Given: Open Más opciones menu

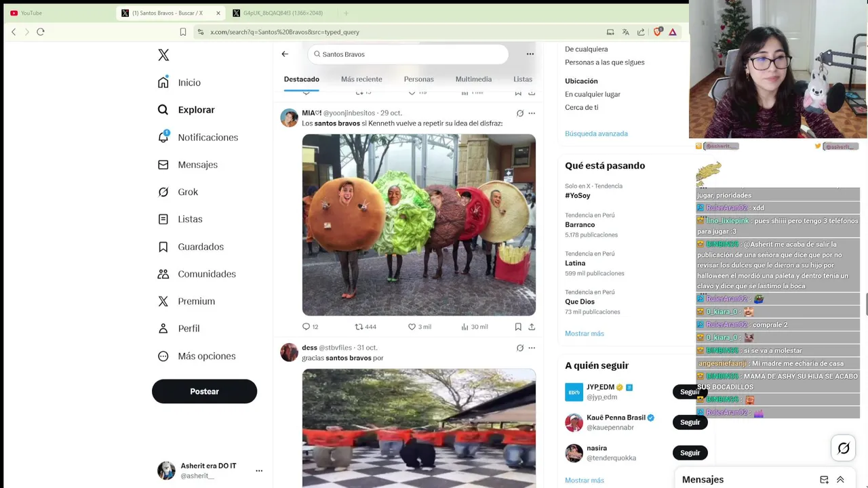Looking at the screenshot, I should (x=197, y=356).
